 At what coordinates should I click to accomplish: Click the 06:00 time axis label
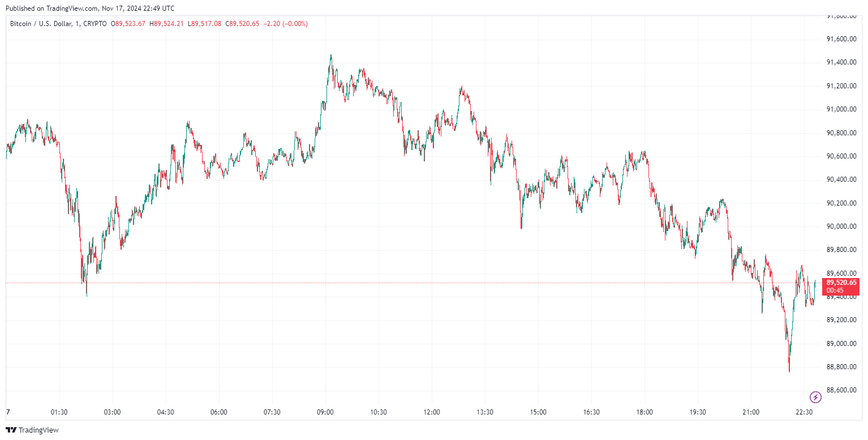(218, 412)
